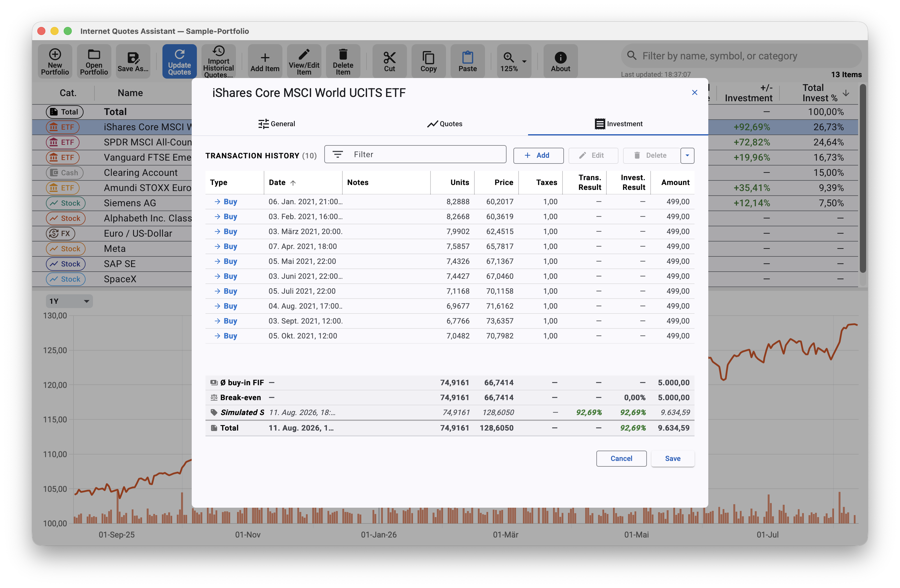The image size is (900, 588).
Task: Click the Cat. column header in portfolio
Action: coord(68,93)
